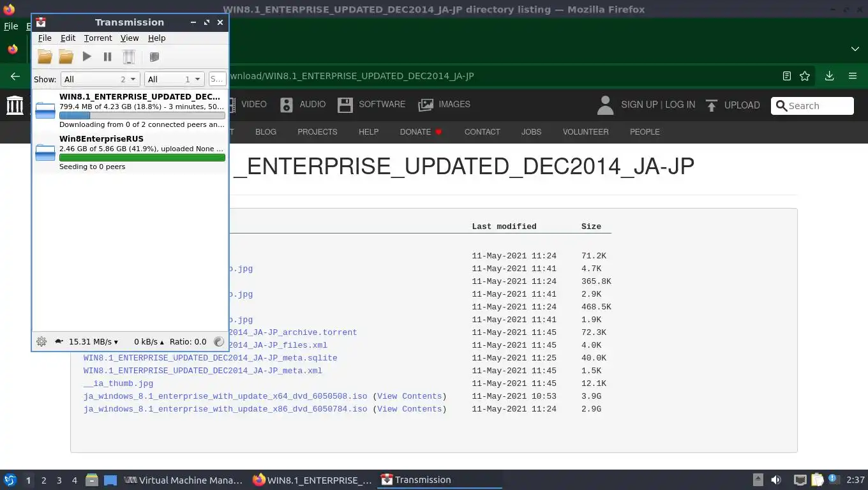Open the Firefox File menu

pos(11,26)
